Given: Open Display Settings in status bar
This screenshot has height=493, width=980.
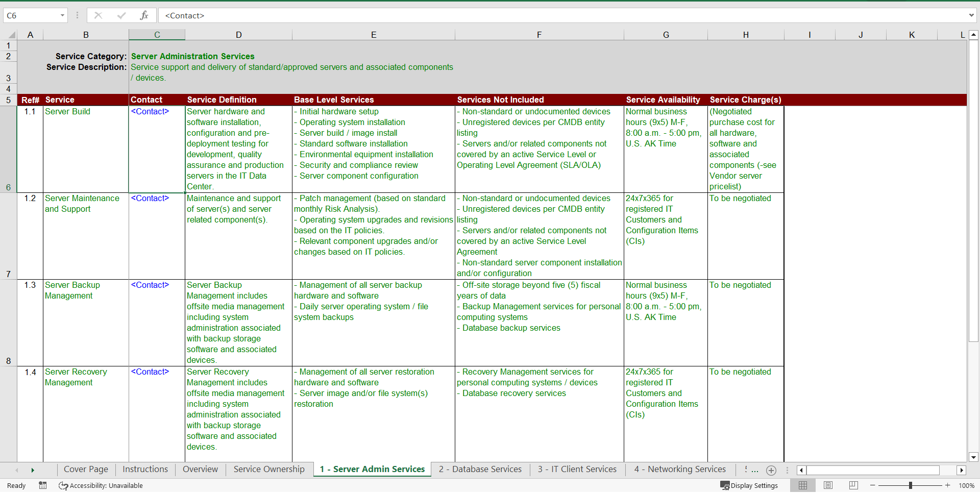Looking at the screenshot, I should coord(749,485).
